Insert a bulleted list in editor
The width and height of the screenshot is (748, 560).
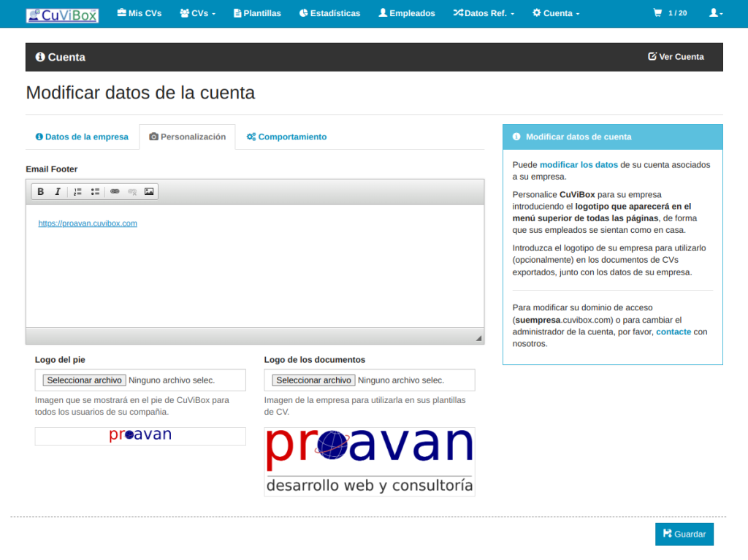(95, 192)
